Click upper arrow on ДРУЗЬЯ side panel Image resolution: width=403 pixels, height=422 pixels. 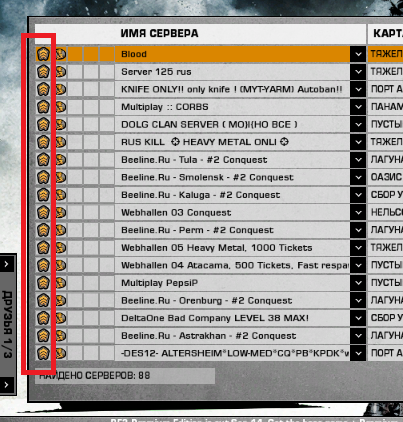pos(7,264)
